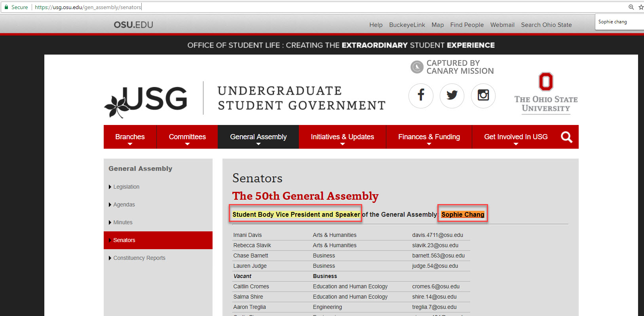Open the USG Twitter page icon
This screenshot has width=644, height=316.
click(x=452, y=96)
